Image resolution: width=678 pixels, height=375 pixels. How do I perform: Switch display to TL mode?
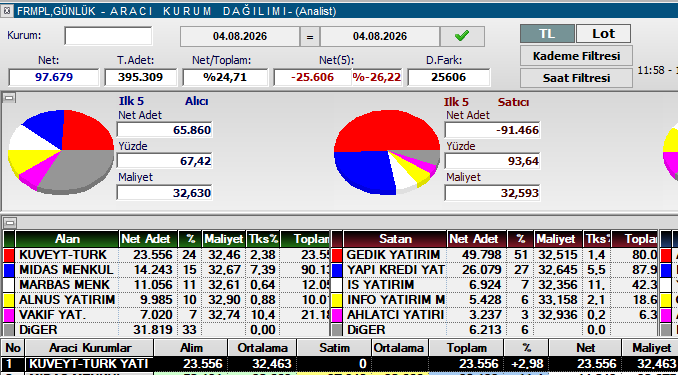coord(547,33)
